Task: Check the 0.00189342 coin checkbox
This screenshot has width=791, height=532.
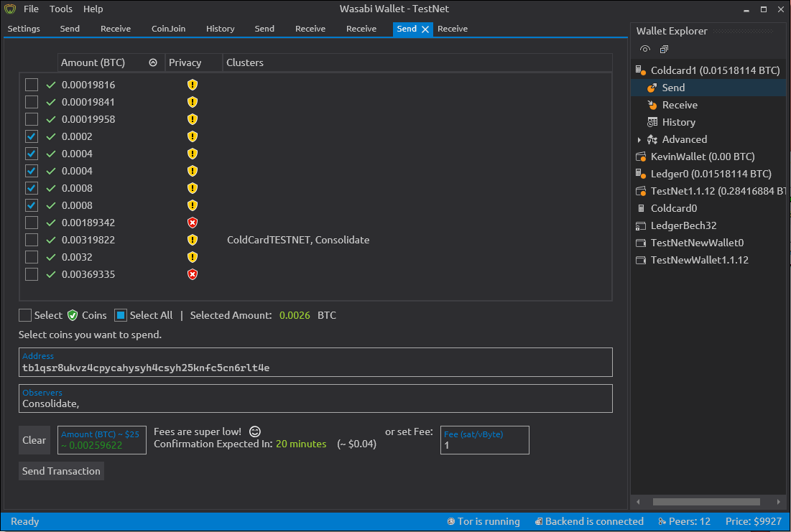Action: tap(32, 223)
